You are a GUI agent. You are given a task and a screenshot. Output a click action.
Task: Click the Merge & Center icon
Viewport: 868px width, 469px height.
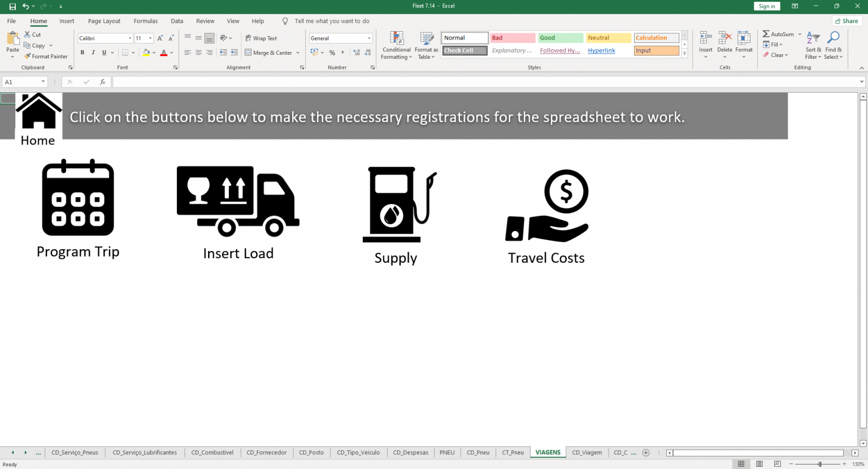pyautogui.click(x=249, y=52)
